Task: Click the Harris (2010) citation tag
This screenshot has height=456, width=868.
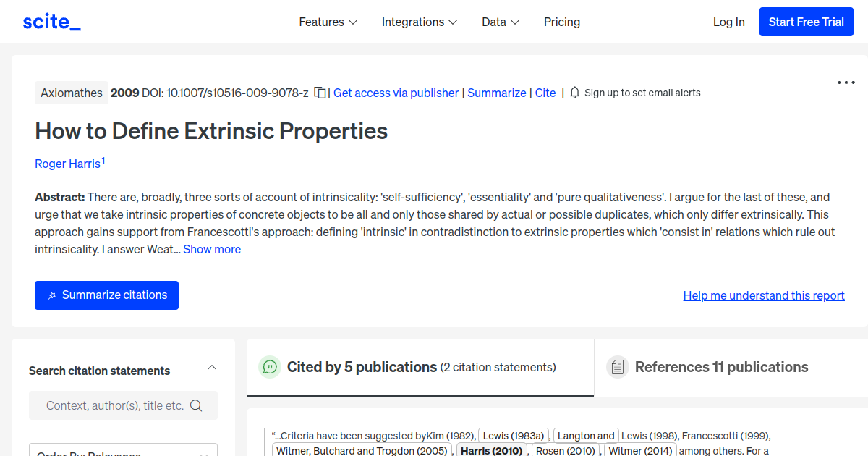Action: [491, 451]
